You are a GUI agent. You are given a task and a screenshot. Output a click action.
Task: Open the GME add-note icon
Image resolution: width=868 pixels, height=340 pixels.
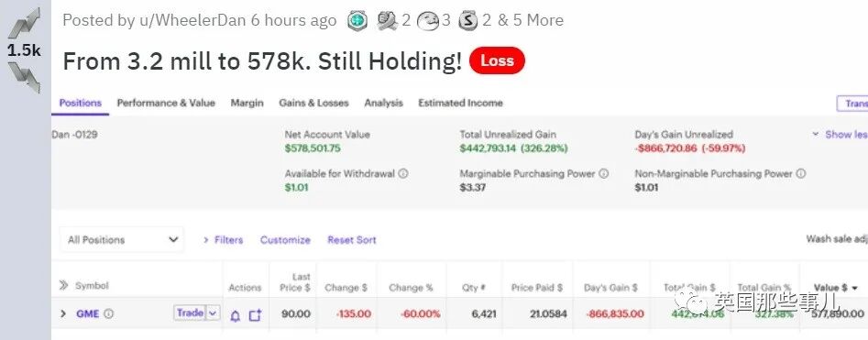pyautogui.click(x=255, y=315)
